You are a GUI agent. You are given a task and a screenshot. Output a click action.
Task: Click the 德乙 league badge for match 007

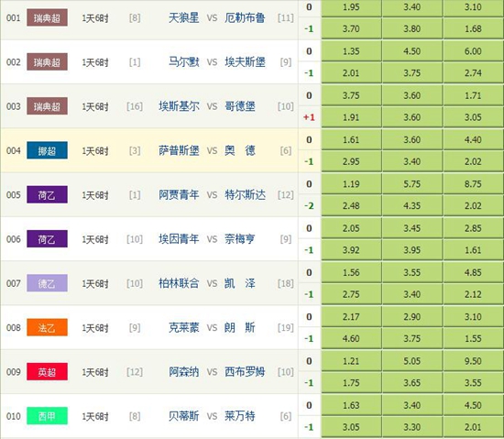[47, 283]
